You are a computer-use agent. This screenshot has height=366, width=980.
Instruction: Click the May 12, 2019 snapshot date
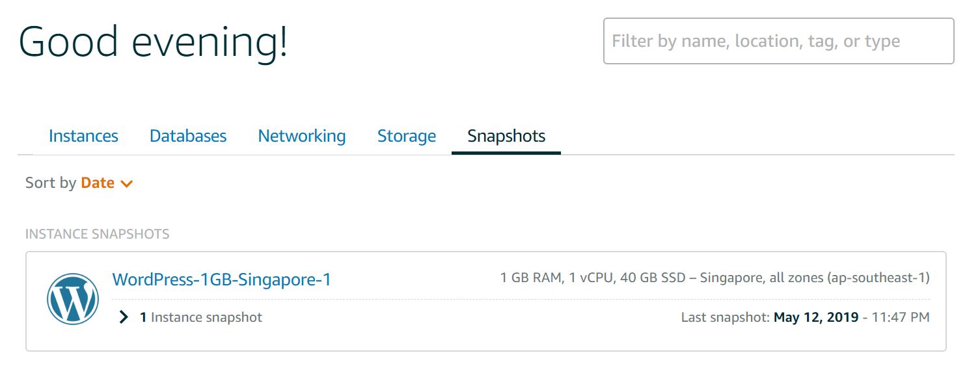[x=815, y=317]
